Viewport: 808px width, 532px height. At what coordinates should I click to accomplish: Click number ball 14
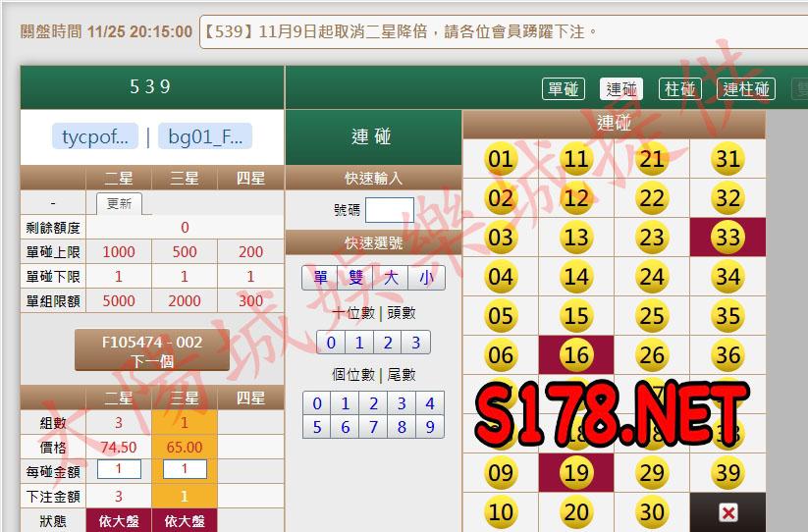[x=576, y=277]
